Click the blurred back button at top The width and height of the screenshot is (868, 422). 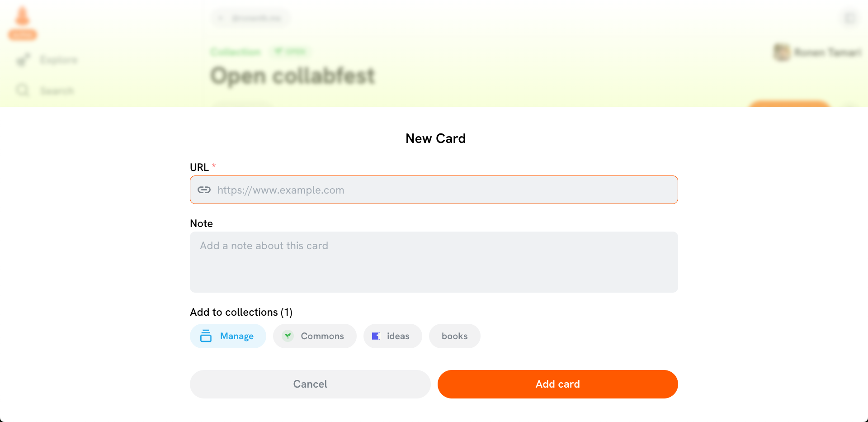click(251, 18)
